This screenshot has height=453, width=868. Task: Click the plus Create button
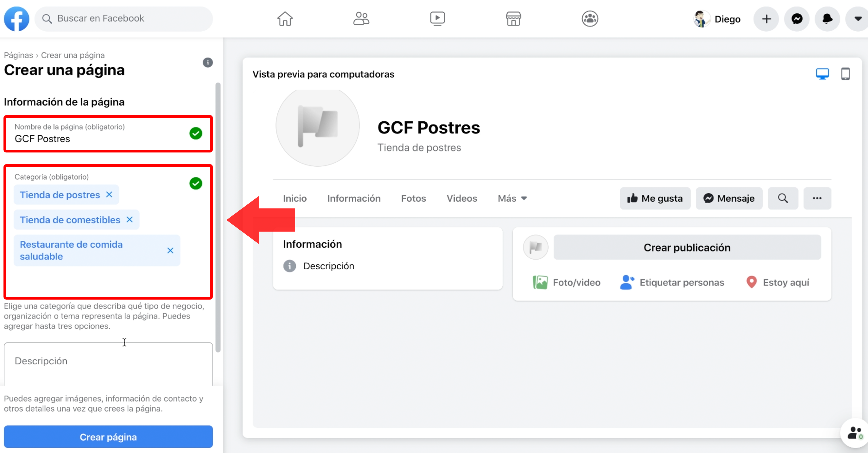pos(766,19)
